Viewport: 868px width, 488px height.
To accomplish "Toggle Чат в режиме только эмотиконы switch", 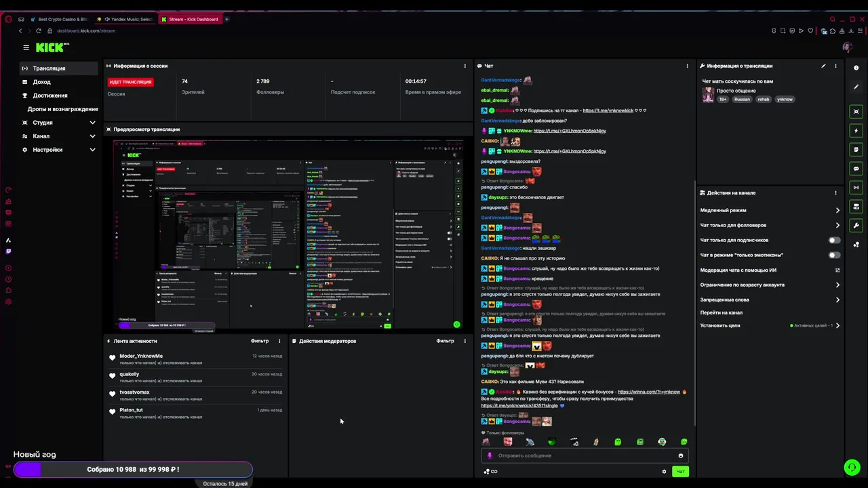I will pyautogui.click(x=834, y=255).
